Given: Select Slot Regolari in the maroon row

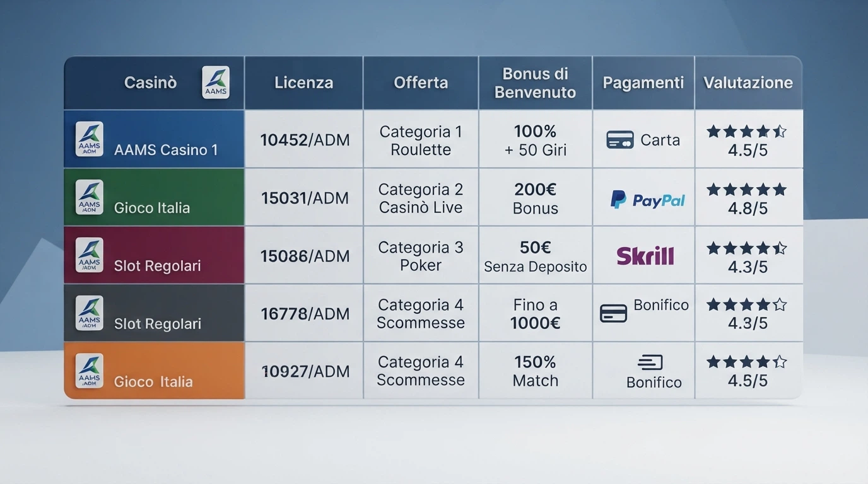Looking at the screenshot, I should [x=158, y=266].
